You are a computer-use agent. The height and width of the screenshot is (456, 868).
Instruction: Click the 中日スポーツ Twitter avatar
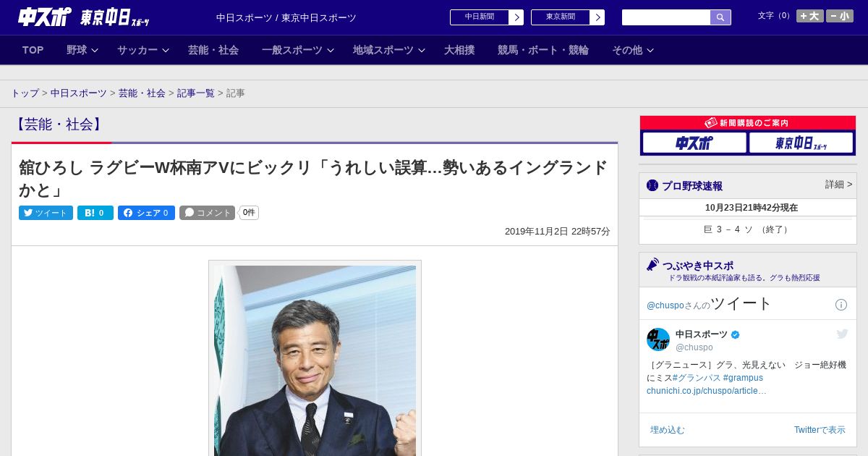click(658, 339)
